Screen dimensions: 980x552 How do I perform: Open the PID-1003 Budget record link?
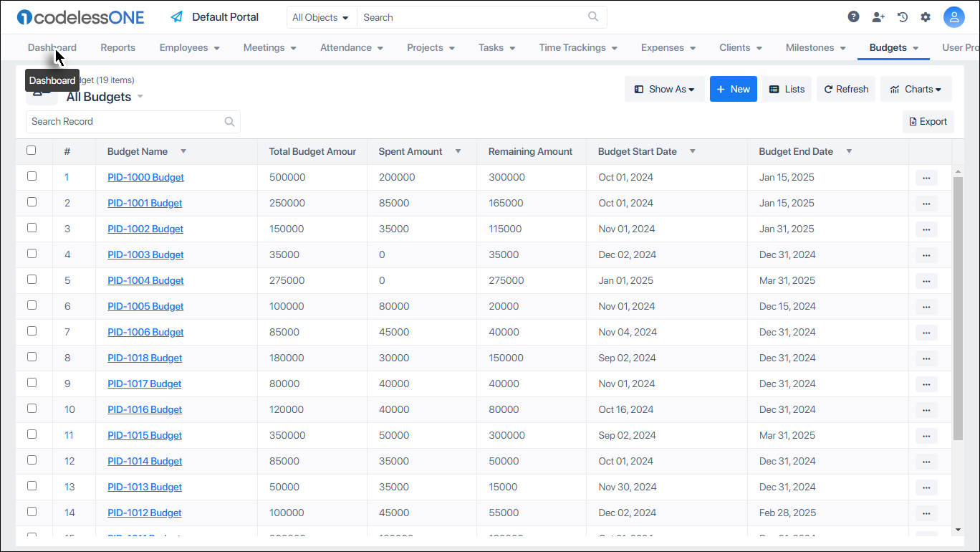click(x=145, y=254)
